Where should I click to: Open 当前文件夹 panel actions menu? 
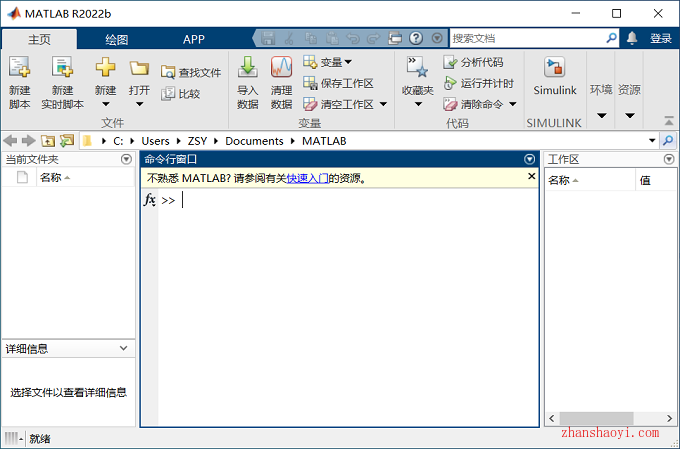pyautogui.click(x=126, y=159)
